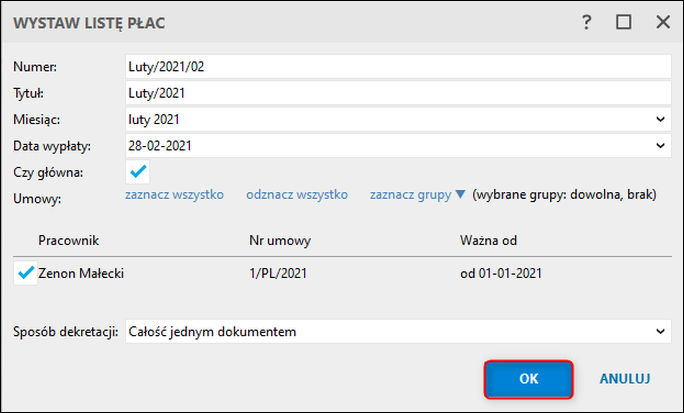Viewport: 684px width, 413px height.
Task: Open the Sposób dekretacji dropdown
Action: pos(660,331)
